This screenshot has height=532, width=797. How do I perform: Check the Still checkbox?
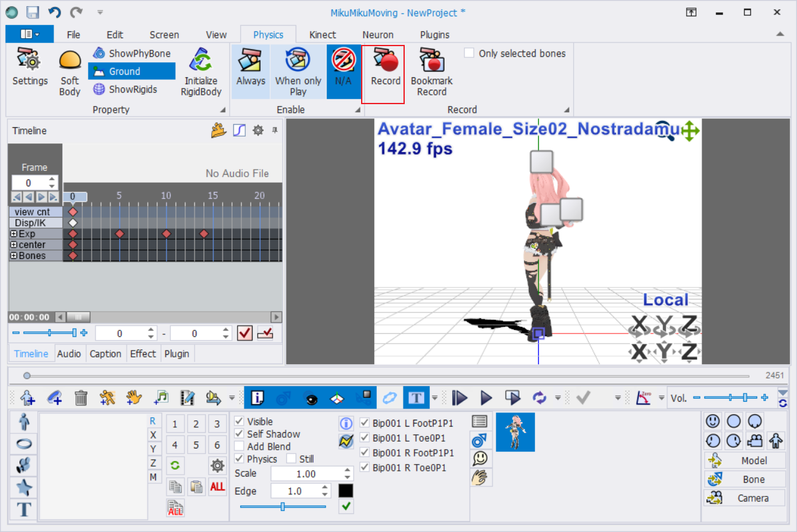[291, 459]
